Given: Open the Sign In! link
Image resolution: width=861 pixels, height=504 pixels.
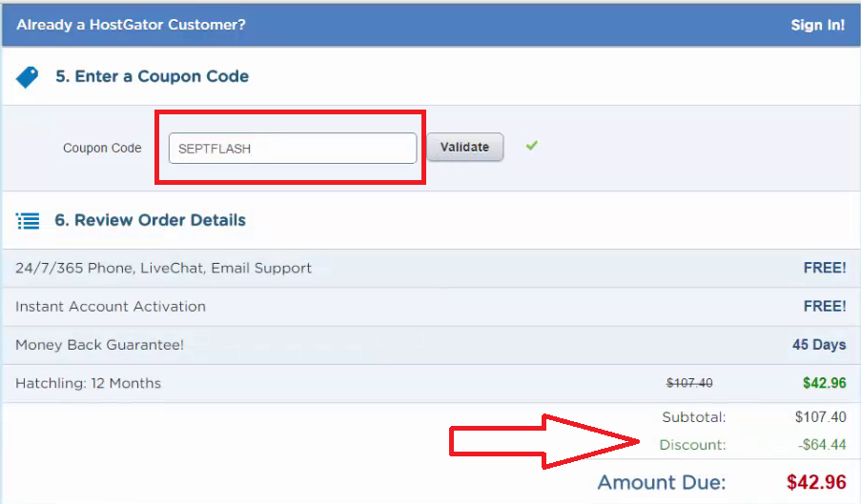Looking at the screenshot, I should [x=817, y=25].
